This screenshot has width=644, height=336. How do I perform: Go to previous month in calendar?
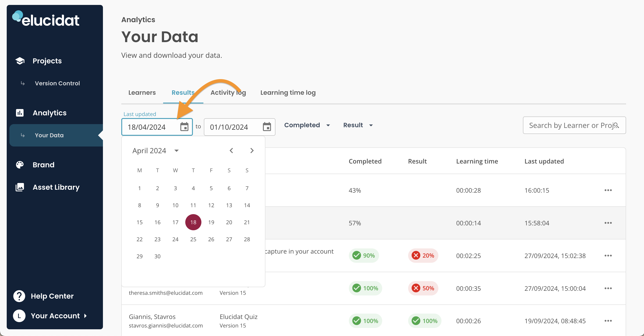point(231,151)
